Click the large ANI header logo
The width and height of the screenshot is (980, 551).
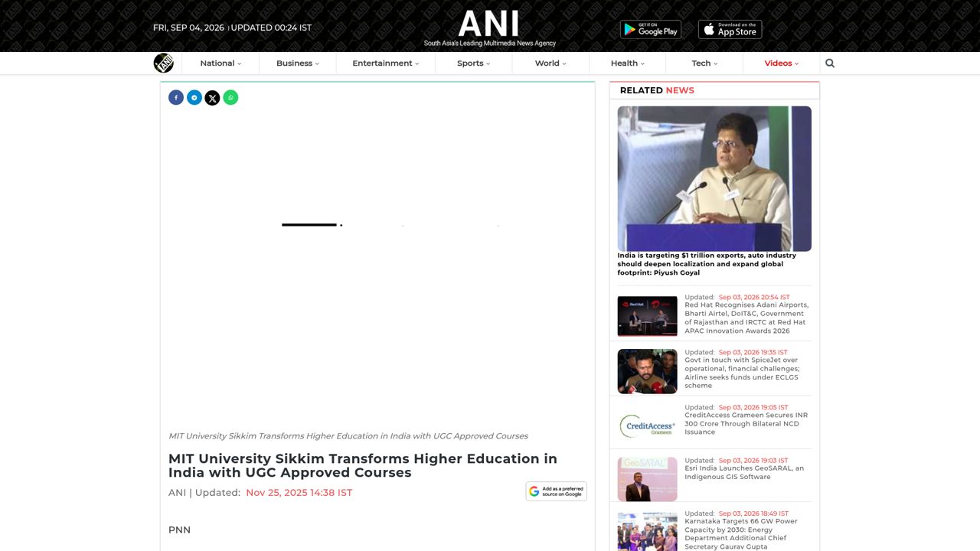click(x=489, y=28)
